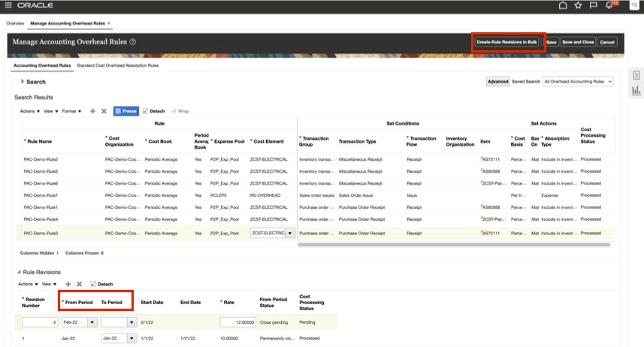Select Accounting Overhead Rules subtab
Image resolution: width=644 pixels, height=347 pixels.
tap(42, 65)
